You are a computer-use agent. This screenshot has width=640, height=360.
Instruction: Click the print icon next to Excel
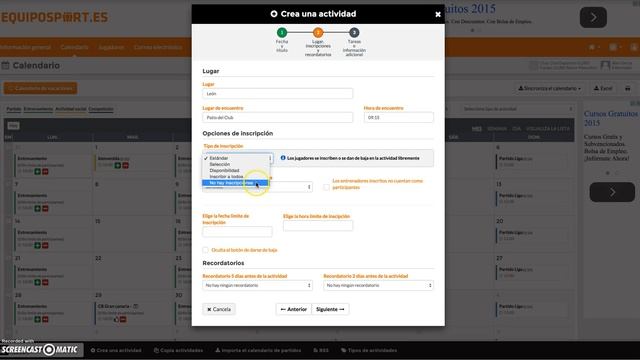tap(628, 88)
